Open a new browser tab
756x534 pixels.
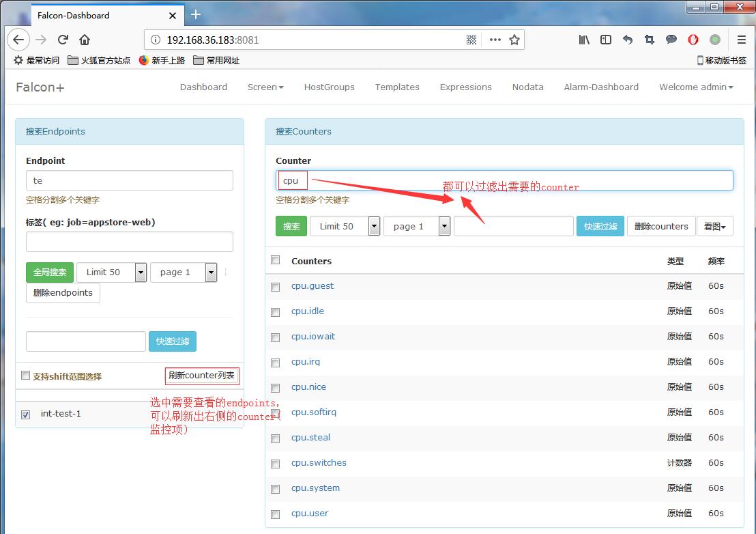click(x=196, y=14)
